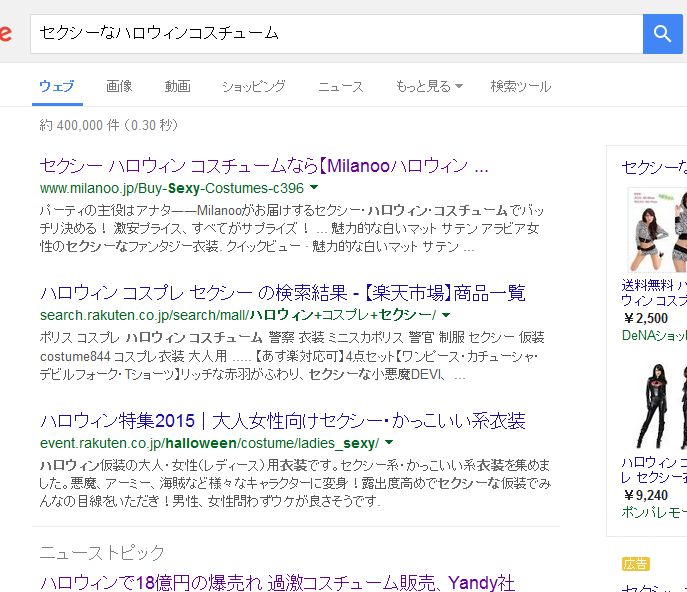Click the DeNAショッピング seller name

click(654, 336)
